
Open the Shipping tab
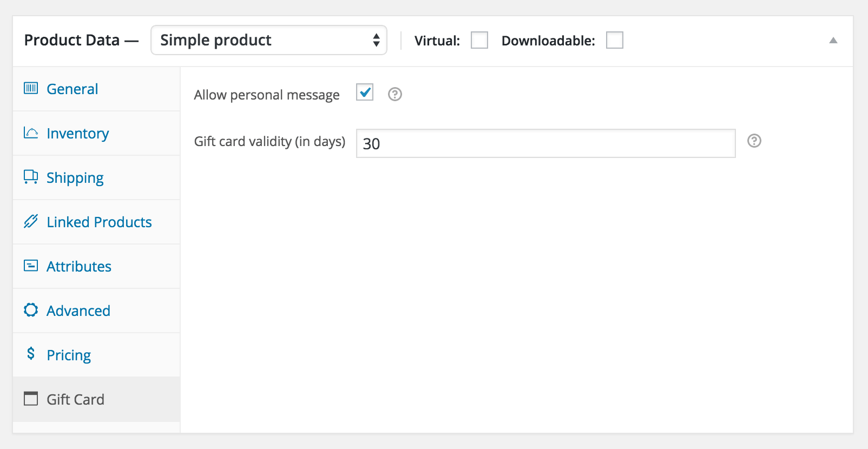pos(96,177)
